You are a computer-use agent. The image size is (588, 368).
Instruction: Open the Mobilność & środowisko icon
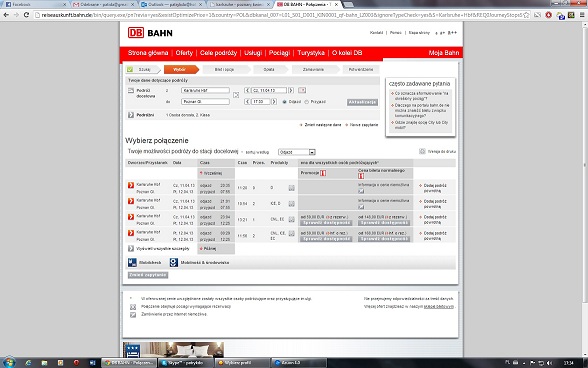[x=174, y=263]
